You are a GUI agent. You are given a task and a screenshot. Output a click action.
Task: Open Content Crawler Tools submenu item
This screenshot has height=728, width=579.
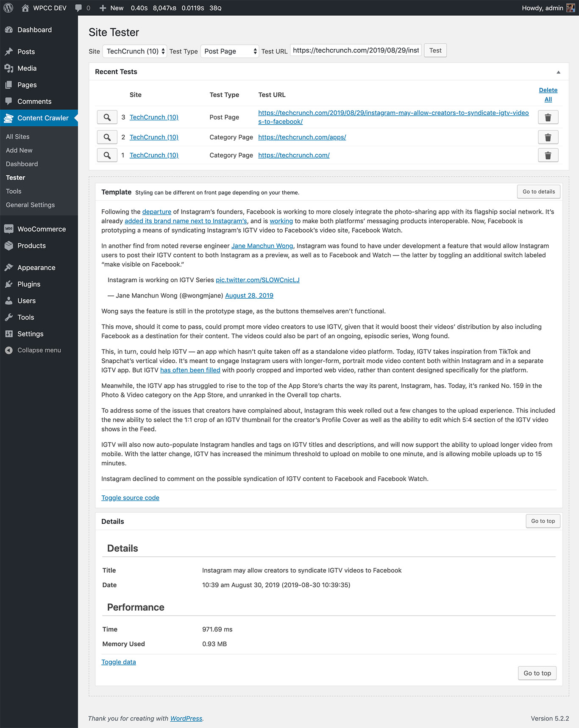coord(14,191)
